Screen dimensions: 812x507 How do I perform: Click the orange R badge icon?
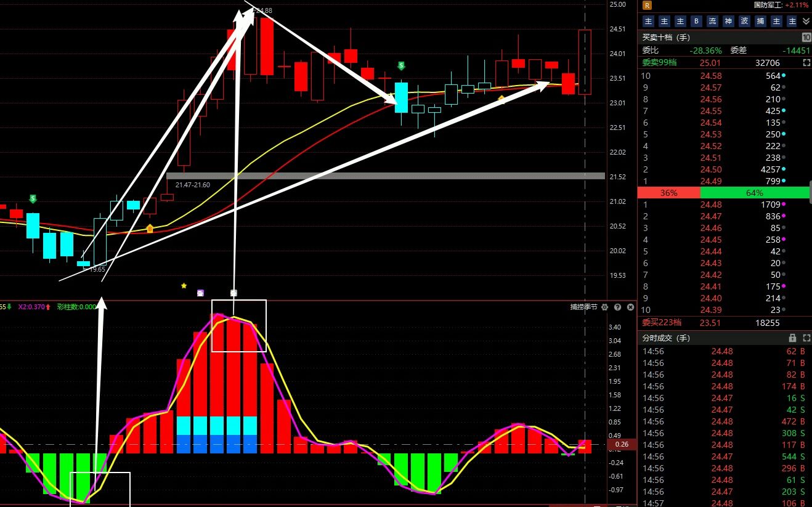(x=647, y=5)
